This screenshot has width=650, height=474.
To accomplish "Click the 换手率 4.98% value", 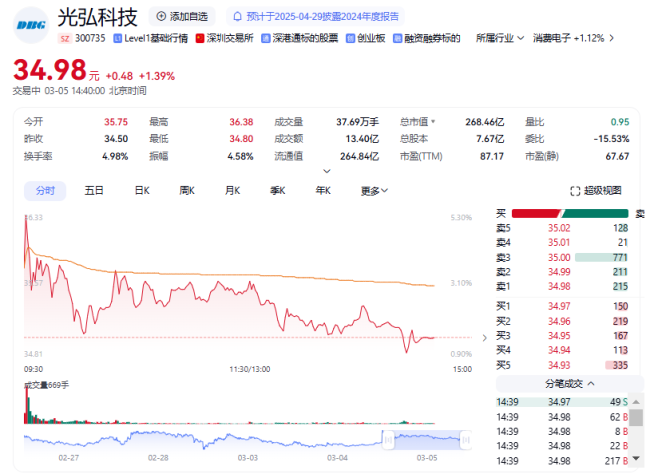I will (x=115, y=156).
